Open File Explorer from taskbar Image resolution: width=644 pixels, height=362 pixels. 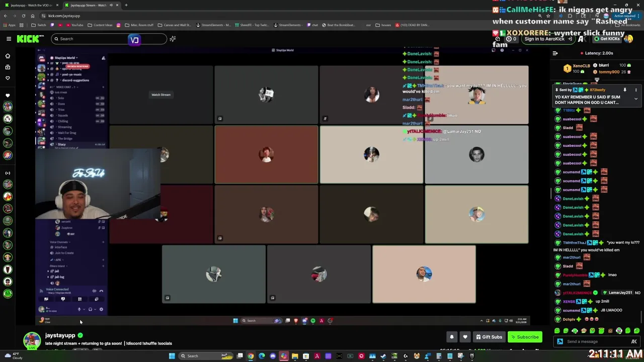click(295, 356)
